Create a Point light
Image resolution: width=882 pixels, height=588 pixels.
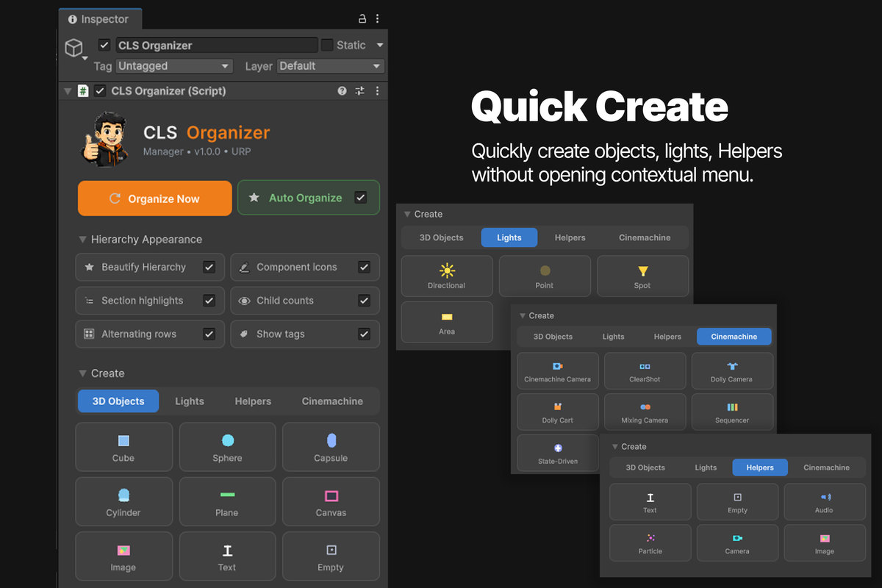tap(545, 276)
